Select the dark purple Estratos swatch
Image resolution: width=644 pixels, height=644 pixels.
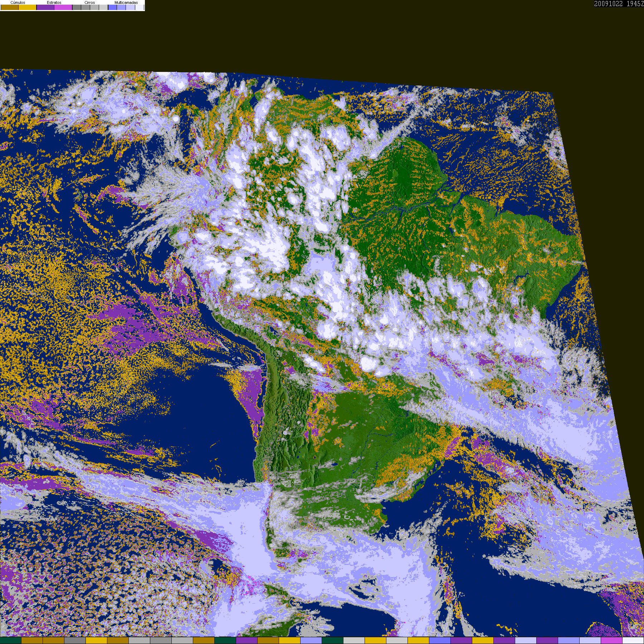pyautogui.click(x=45, y=7)
